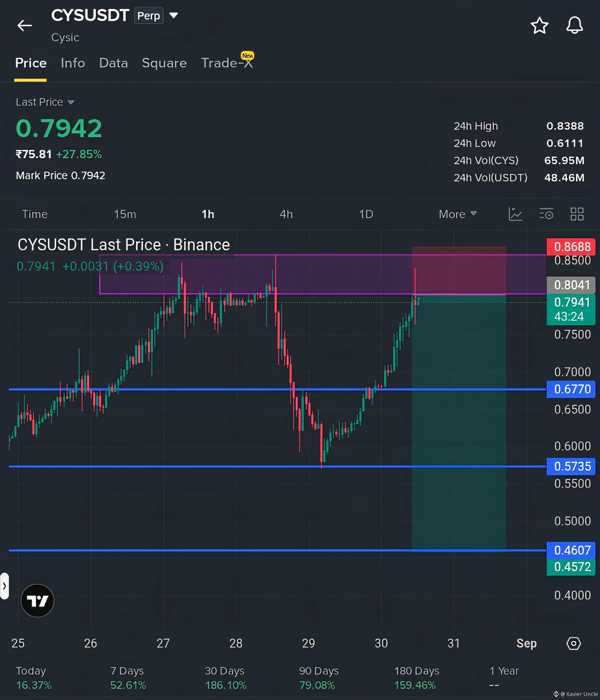Click the 24h Vol(CYS) value 65.95M
This screenshot has width=600, height=700.
pos(564,160)
